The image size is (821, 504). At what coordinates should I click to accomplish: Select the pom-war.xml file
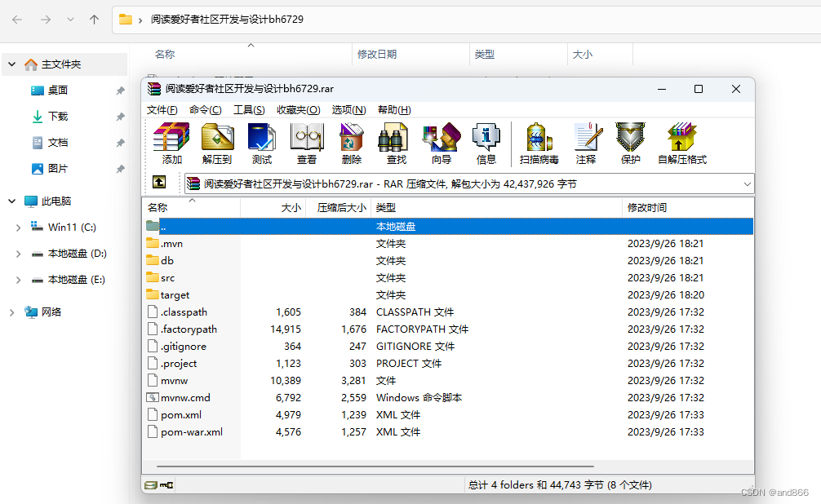pyautogui.click(x=448, y=432)
